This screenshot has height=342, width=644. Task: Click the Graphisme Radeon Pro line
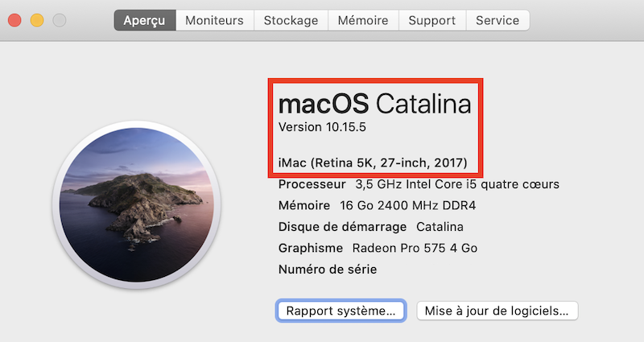click(x=378, y=248)
